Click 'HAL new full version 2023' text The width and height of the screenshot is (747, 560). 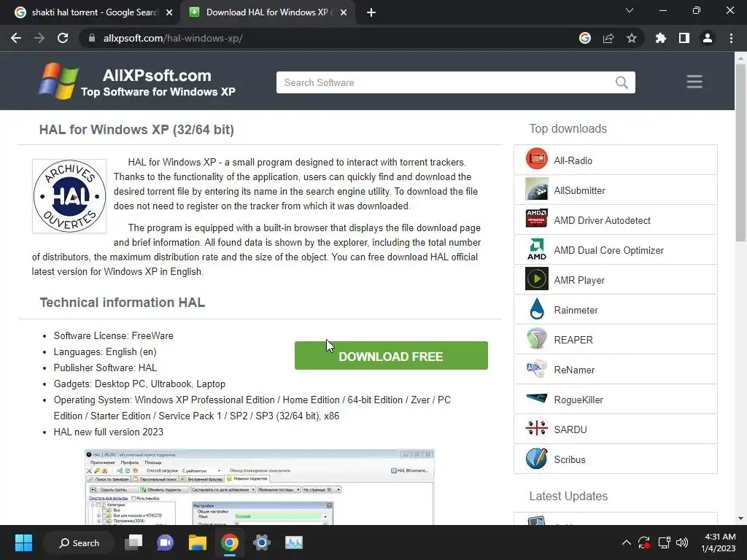click(x=108, y=432)
